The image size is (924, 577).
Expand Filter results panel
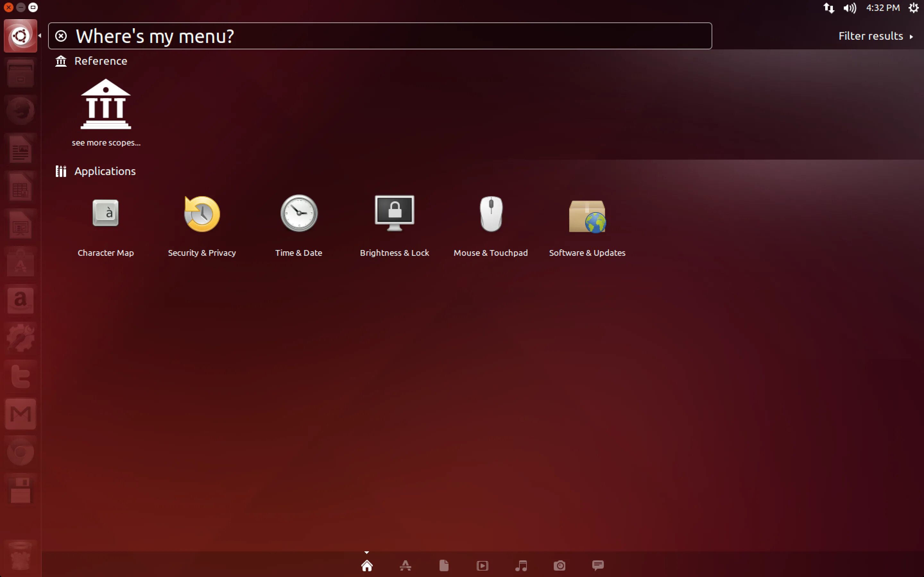click(x=875, y=36)
